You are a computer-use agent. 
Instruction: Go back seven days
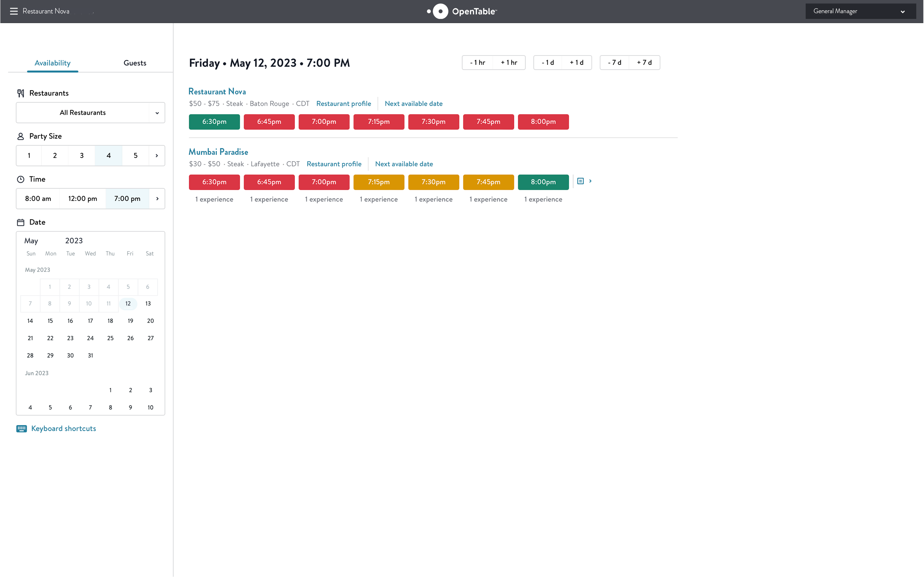click(615, 63)
